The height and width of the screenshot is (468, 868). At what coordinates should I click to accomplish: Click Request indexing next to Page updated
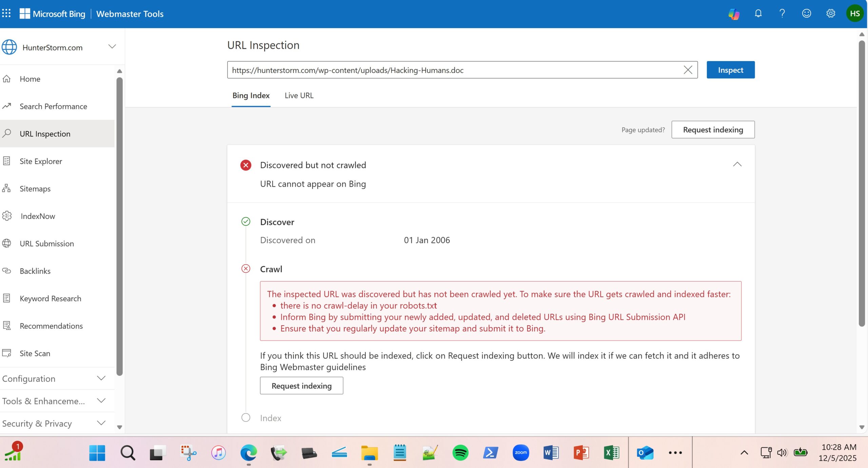coord(713,130)
